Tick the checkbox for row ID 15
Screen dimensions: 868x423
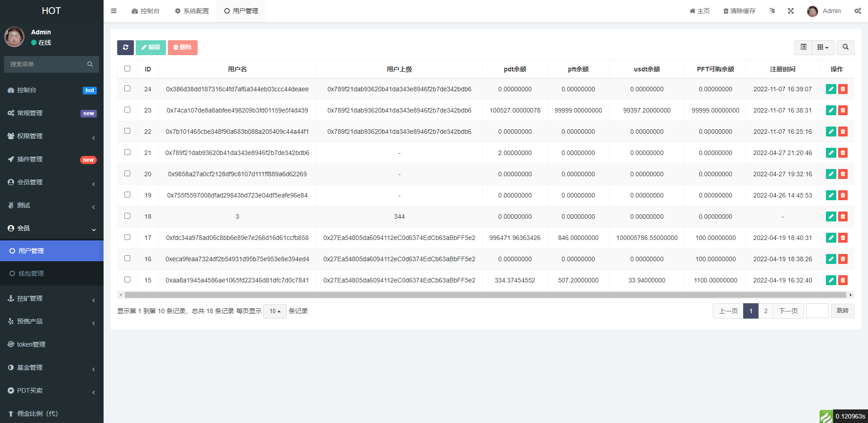pos(127,280)
